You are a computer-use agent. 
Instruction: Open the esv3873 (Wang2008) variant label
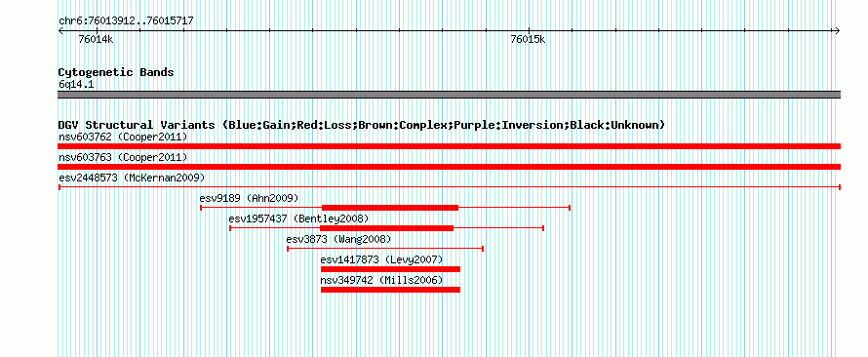tap(338, 239)
